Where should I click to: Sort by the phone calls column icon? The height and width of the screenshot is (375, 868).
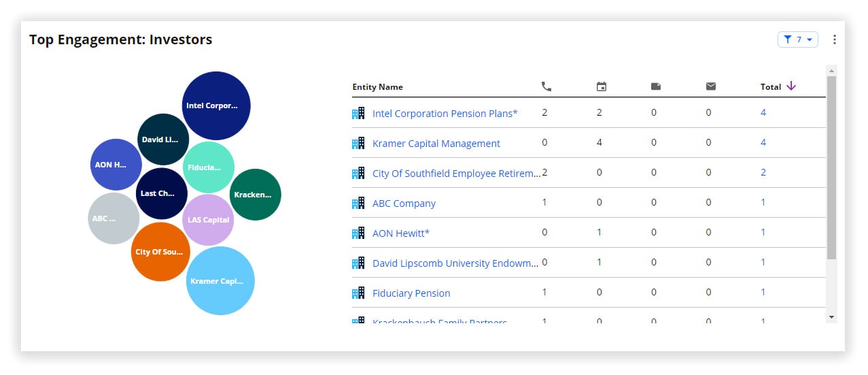(x=546, y=86)
